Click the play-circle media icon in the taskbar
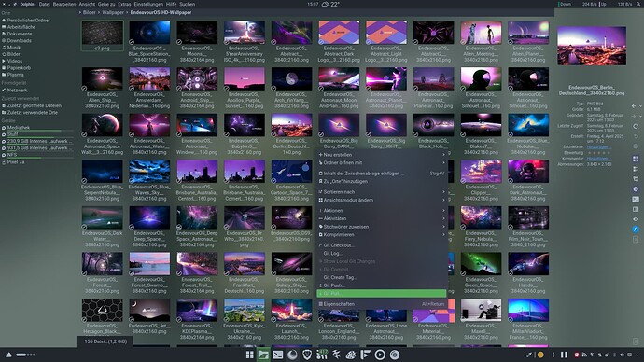Viewport: 644px width, 362px height. [380, 355]
